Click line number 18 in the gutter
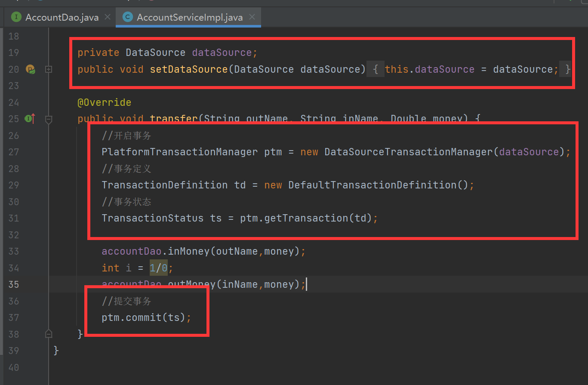588x385 pixels. (x=14, y=36)
